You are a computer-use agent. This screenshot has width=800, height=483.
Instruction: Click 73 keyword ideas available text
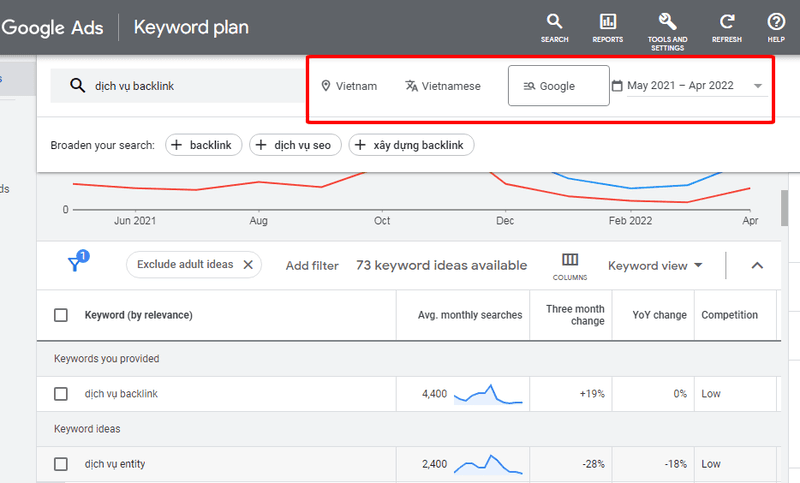click(x=441, y=265)
